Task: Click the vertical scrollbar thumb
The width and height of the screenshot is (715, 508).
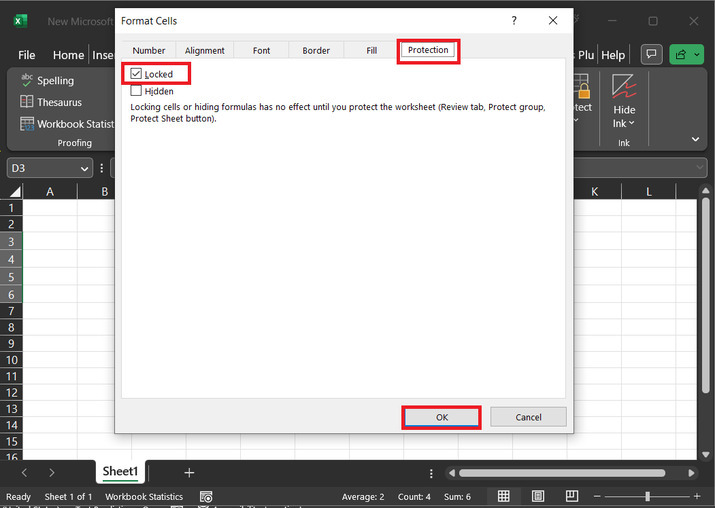Action: 705,295
